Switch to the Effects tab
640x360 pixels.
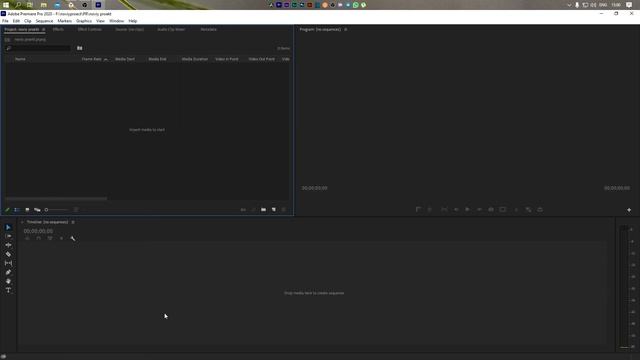pos(58,29)
